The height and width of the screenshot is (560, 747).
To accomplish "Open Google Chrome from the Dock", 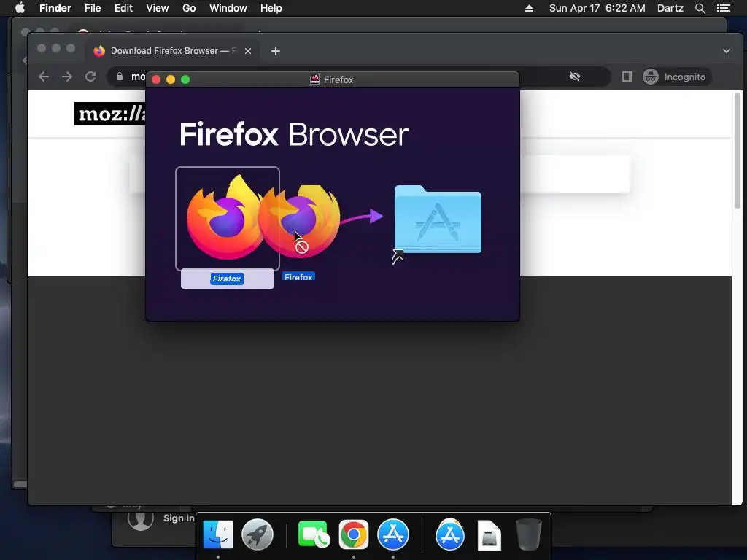I will 354,534.
